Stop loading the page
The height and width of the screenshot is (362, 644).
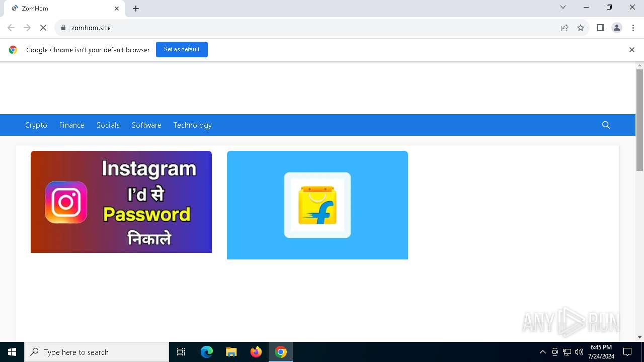pos(43,28)
